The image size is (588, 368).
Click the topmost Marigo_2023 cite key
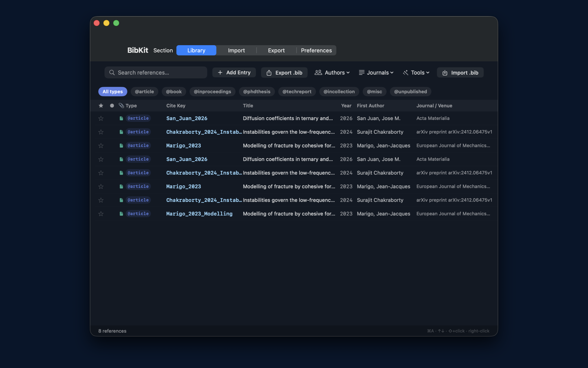point(184,146)
